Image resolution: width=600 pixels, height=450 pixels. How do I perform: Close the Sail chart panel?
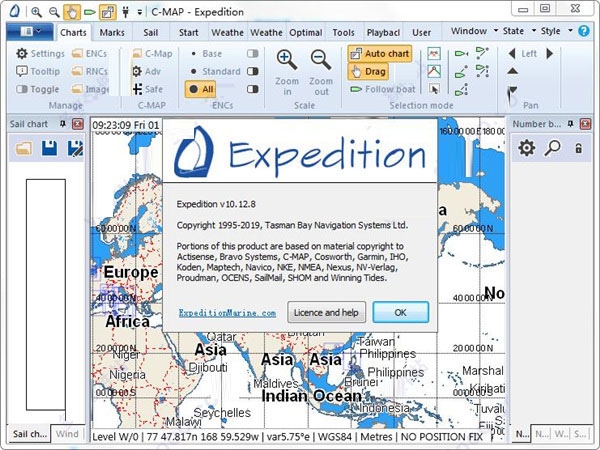pos(78,124)
